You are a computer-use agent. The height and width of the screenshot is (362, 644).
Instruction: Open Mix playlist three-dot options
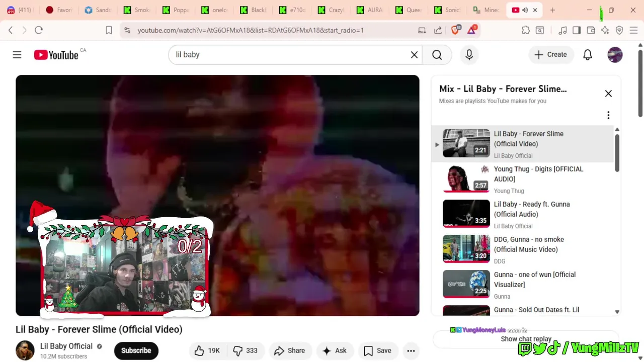pos(608,115)
